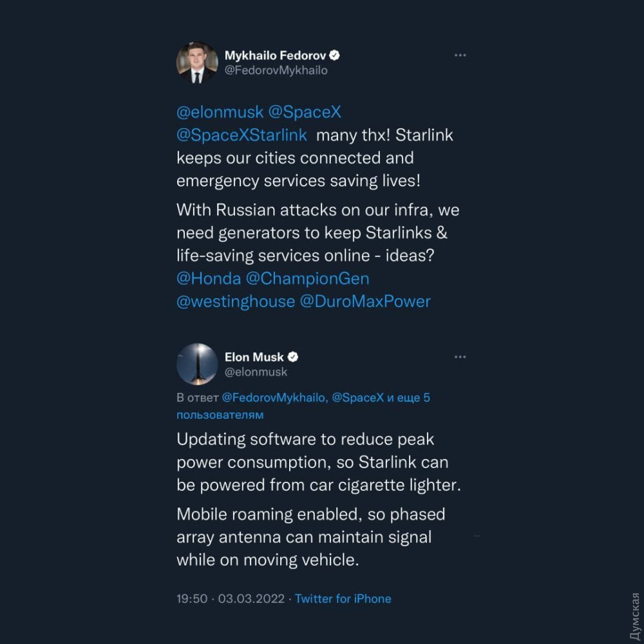Open the more options menu on Elon Musk's tweet
The width and height of the screenshot is (644, 644).
pos(460,357)
